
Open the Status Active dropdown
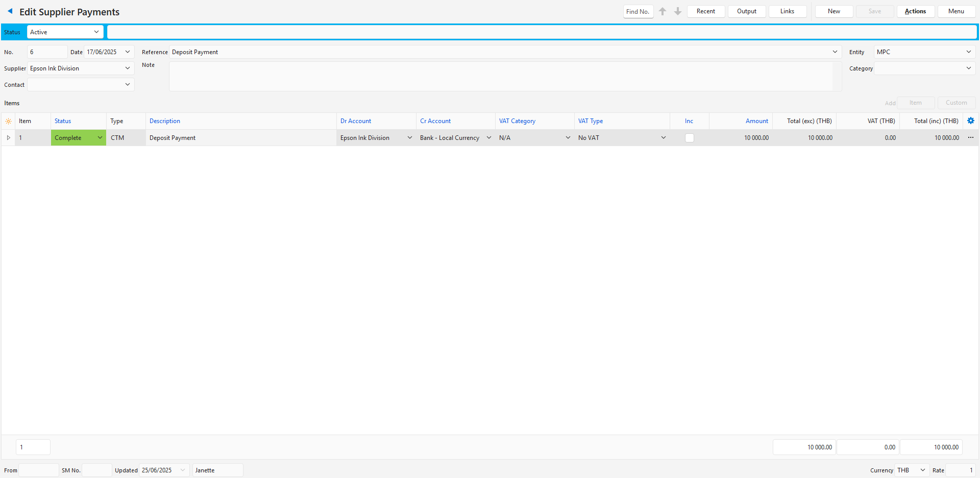96,32
